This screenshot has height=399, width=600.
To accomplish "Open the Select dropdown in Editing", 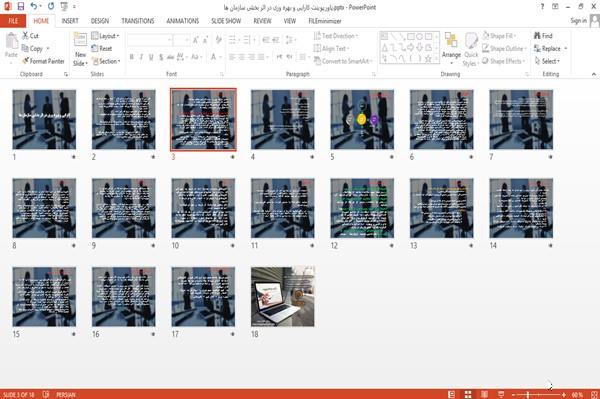I will coord(547,61).
